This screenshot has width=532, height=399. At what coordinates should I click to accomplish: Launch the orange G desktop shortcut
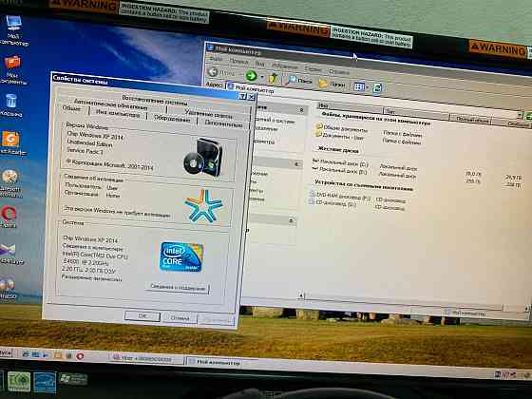pos(11,142)
